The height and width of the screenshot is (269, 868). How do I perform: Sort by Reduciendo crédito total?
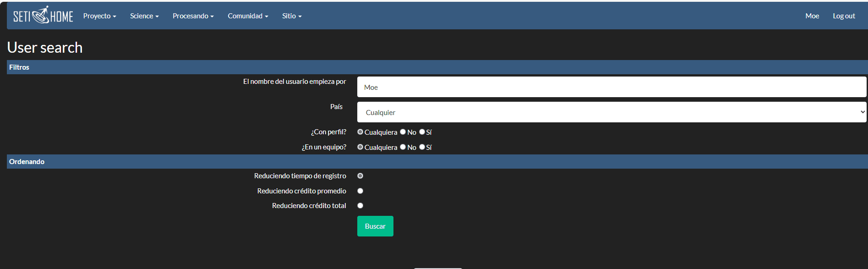(x=360, y=206)
